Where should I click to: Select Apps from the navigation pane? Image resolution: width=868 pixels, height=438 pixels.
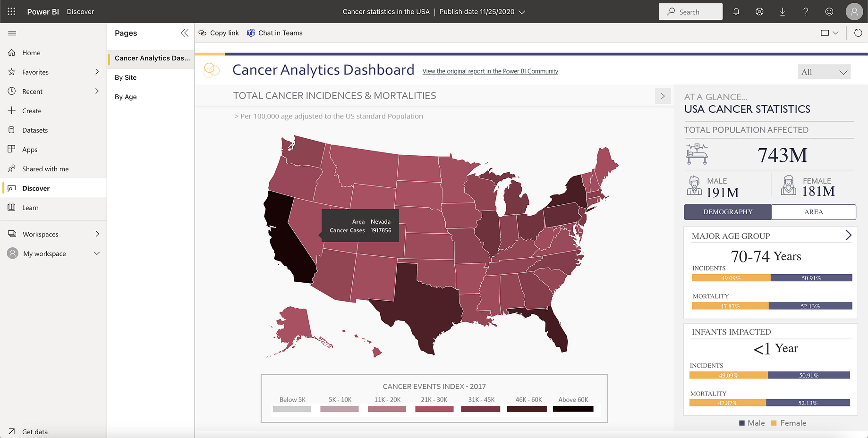[30, 149]
